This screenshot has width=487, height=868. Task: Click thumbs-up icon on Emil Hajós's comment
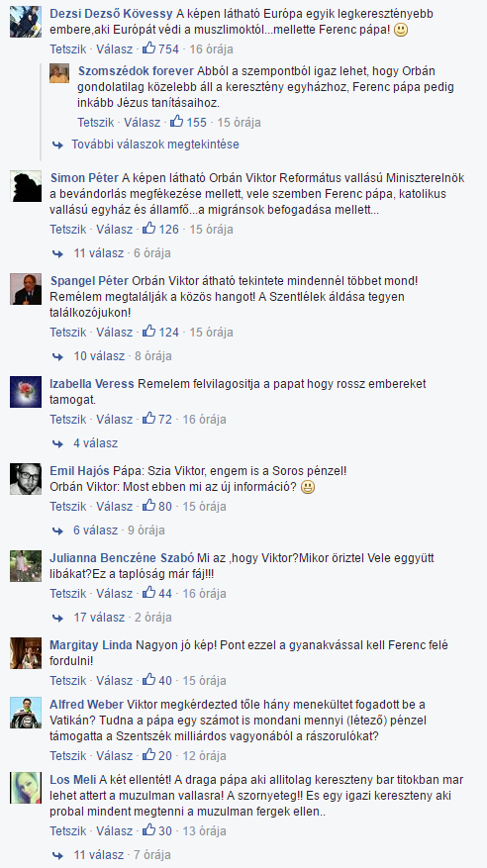point(148,506)
